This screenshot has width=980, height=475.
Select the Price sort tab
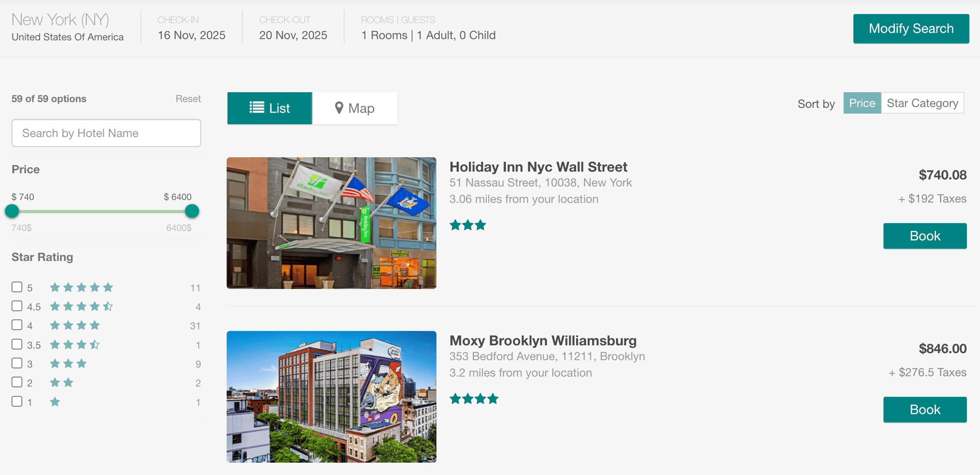tap(862, 103)
